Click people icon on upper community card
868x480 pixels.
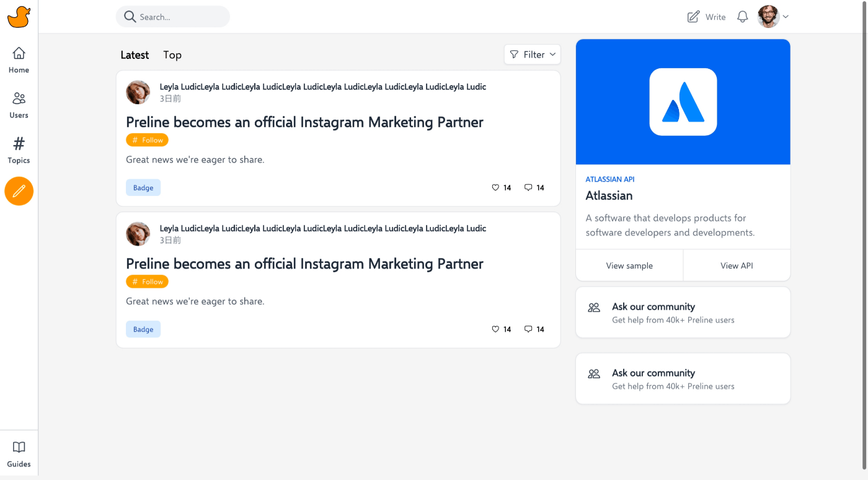tap(594, 307)
